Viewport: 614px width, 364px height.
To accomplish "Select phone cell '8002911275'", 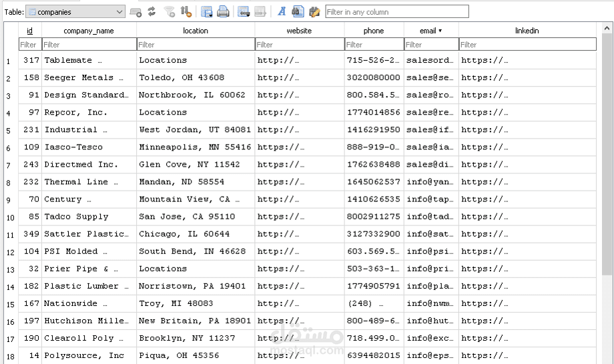I will [374, 217].
